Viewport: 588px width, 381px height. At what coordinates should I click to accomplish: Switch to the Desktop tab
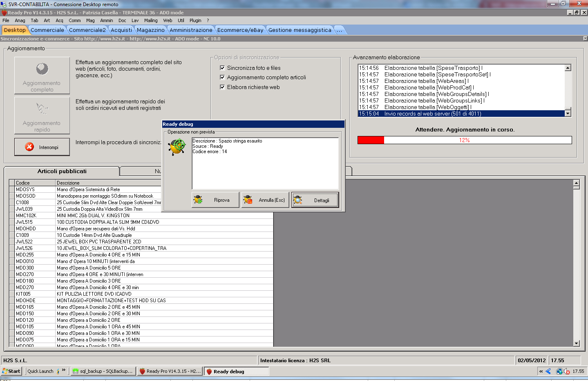[15, 30]
